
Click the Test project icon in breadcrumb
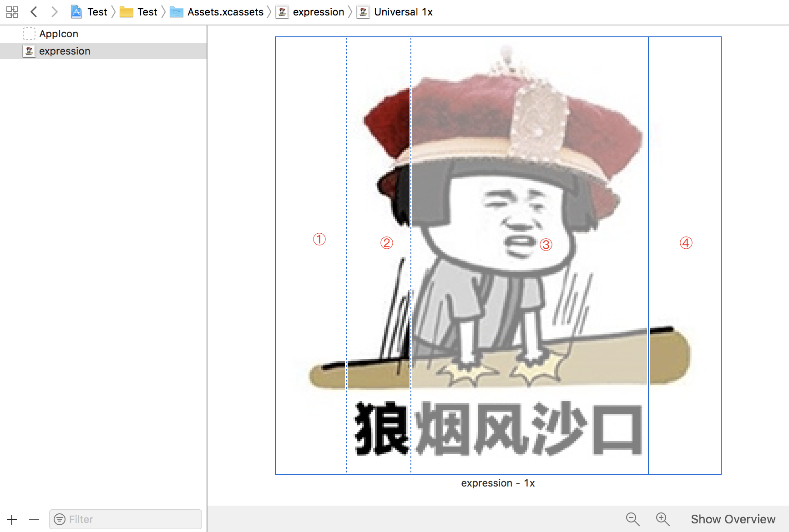coord(76,12)
